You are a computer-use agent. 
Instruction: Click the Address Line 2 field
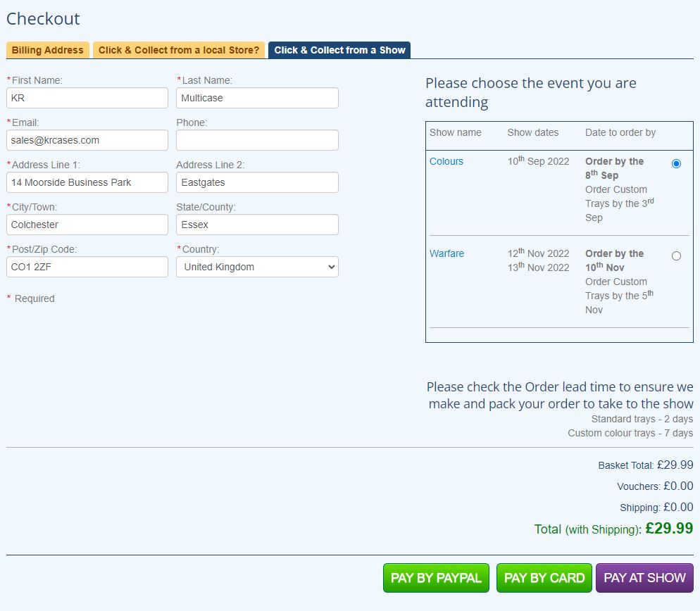tap(257, 182)
